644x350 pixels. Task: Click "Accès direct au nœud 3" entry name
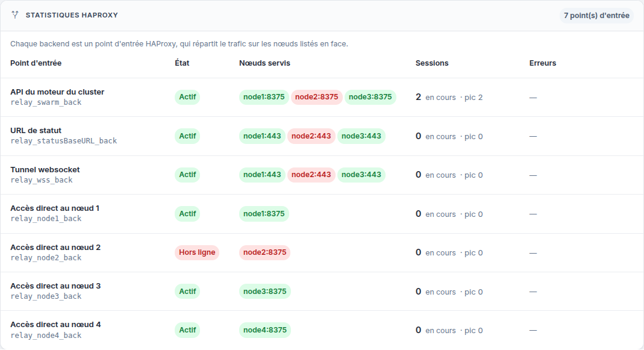(x=55, y=286)
